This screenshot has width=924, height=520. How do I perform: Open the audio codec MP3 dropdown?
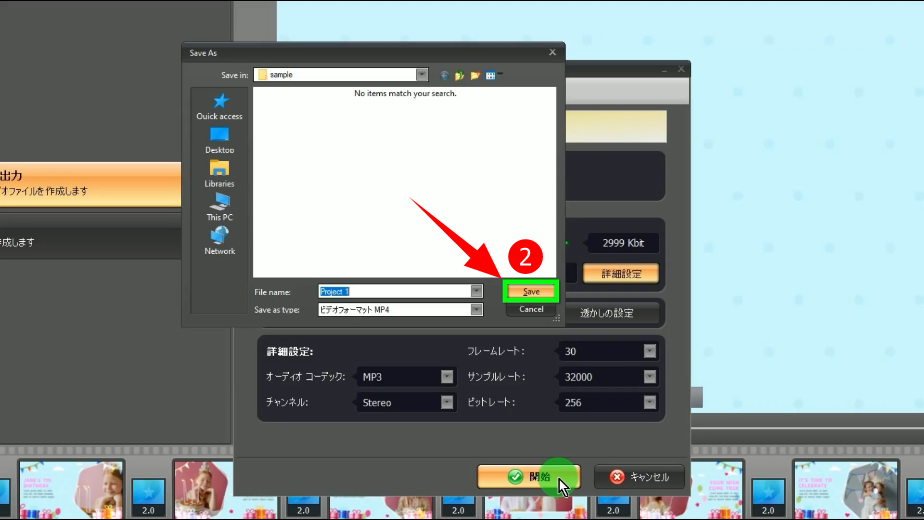pos(447,377)
